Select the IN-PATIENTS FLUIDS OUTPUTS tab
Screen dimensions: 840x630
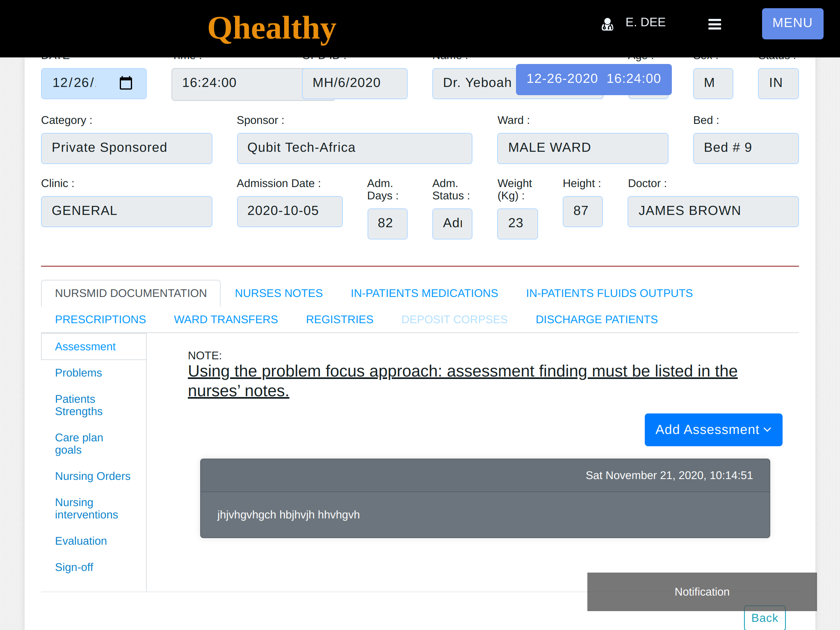coord(609,293)
